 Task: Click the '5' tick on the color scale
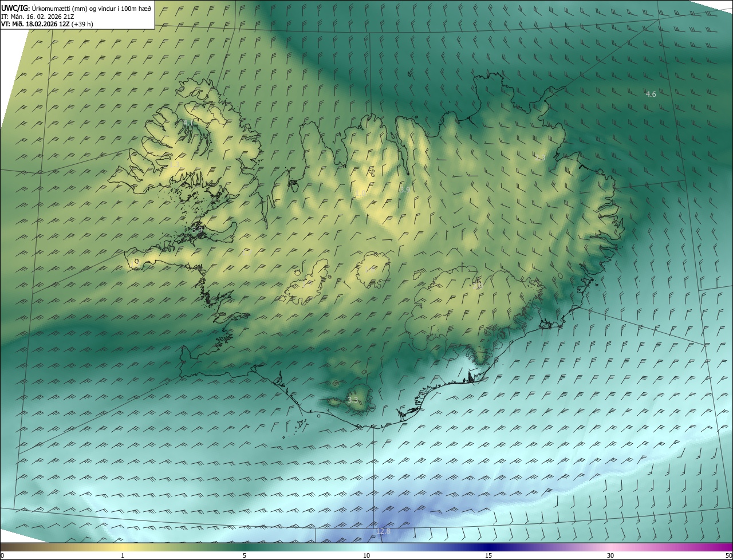(245, 555)
